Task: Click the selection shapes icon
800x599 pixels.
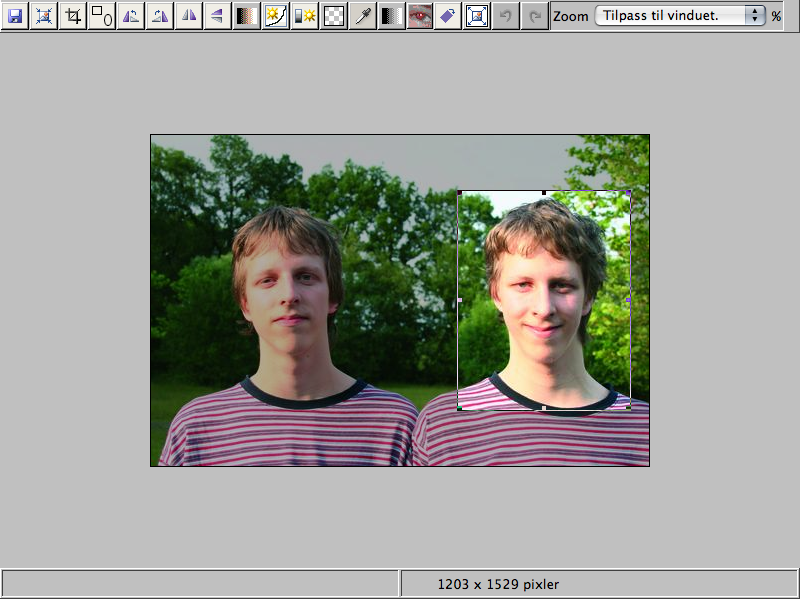Action: (102, 16)
